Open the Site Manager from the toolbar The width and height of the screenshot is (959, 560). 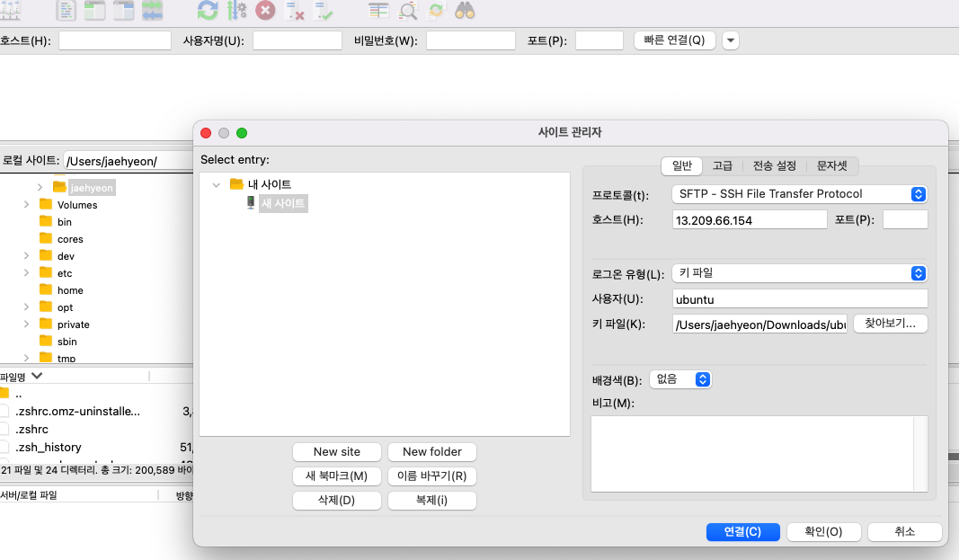click(12, 12)
